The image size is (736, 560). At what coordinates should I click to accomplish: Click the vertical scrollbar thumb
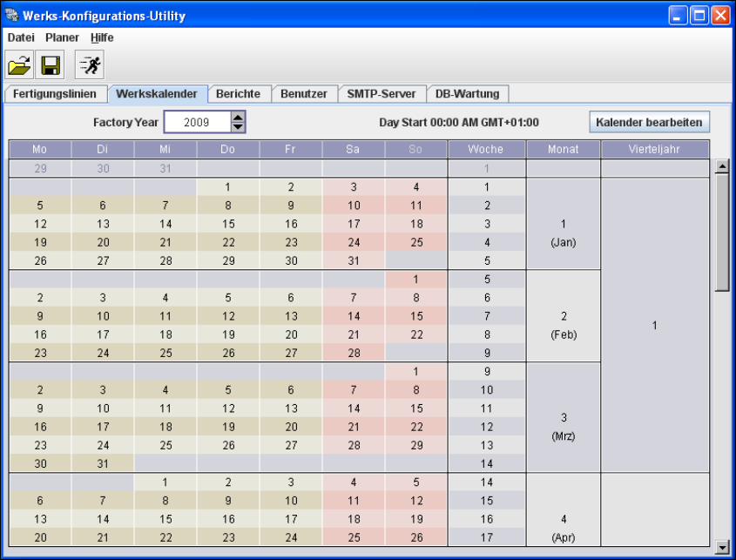coord(722,233)
